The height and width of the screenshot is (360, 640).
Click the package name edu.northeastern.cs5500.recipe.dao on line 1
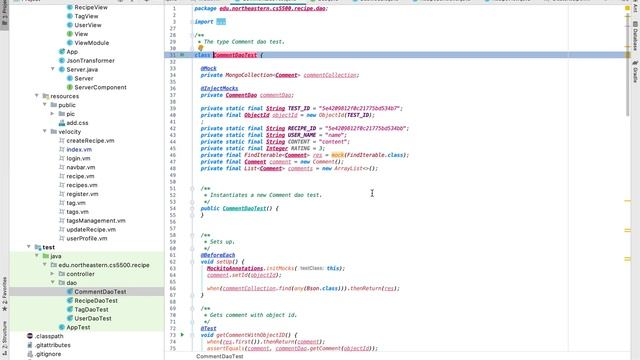[x=273, y=8]
